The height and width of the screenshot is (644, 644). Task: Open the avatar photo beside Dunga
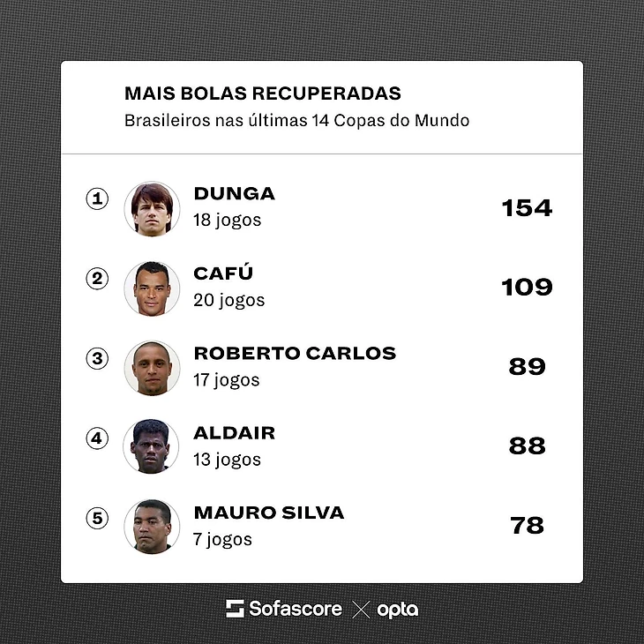click(x=151, y=209)
